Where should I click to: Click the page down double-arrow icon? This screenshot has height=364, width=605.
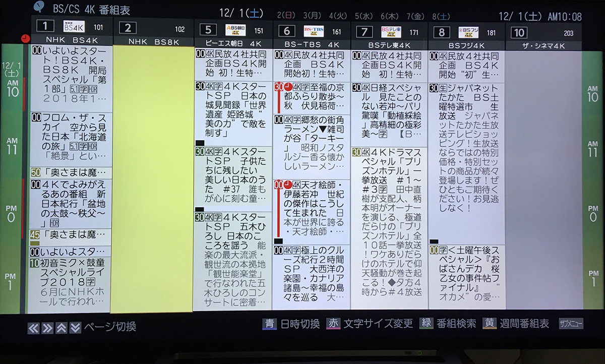click(75, 328)
